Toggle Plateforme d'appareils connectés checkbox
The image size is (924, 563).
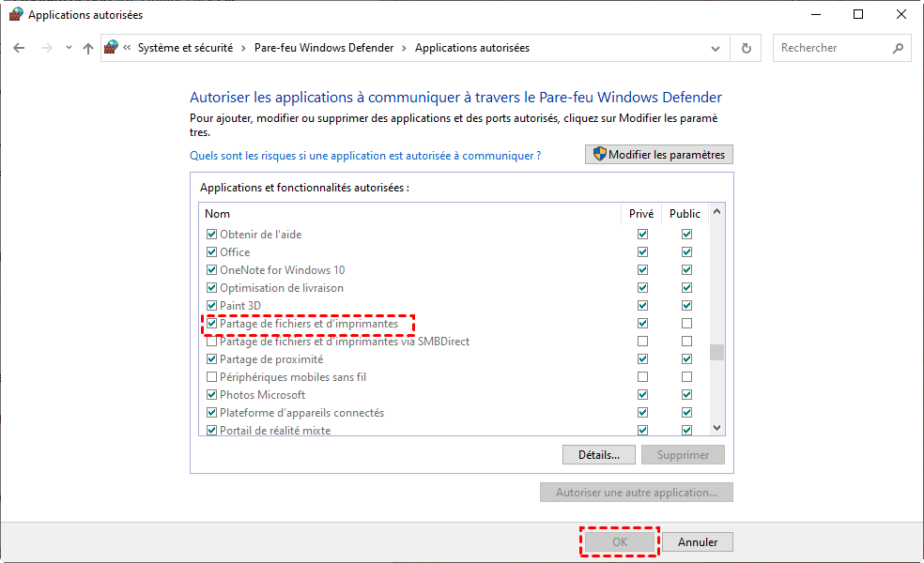[x=211, y=413]
